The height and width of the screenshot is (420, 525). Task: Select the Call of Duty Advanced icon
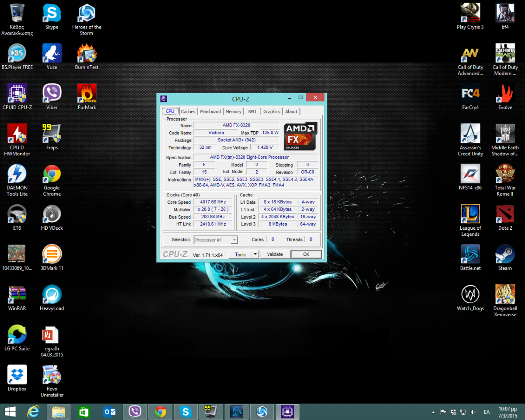click(470, 60)
